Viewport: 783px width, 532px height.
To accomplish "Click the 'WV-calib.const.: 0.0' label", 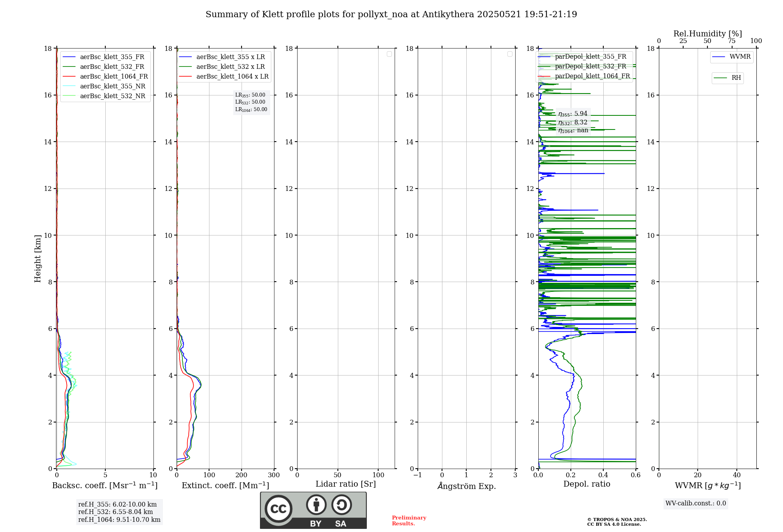I will coord(696,503).
